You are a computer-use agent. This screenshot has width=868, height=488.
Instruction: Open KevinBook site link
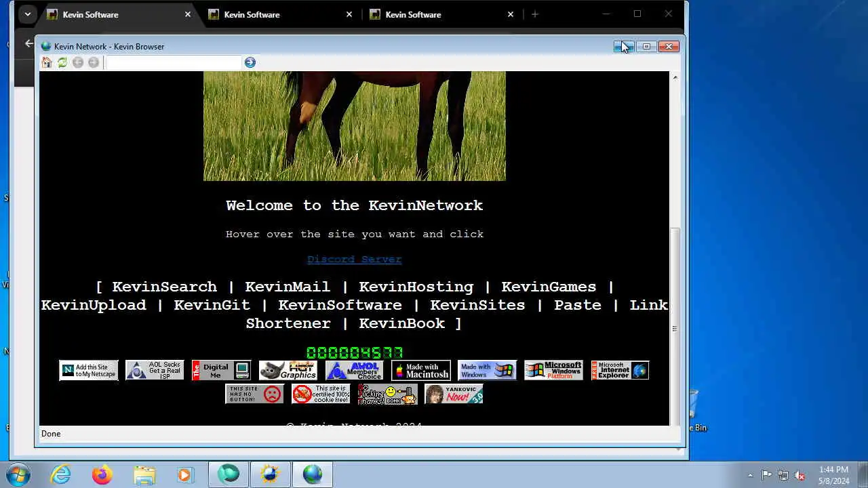[401, 323]
